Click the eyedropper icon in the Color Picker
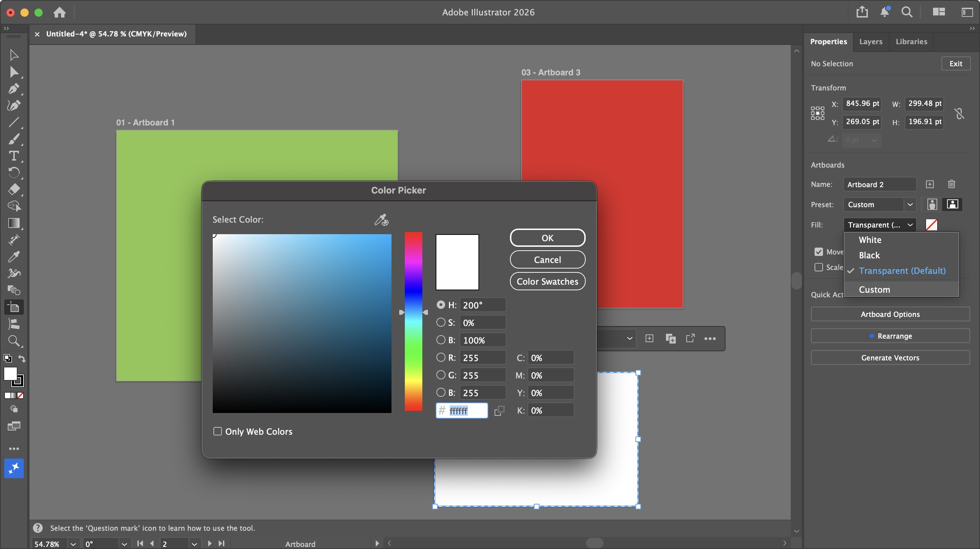 coord(381,219)
